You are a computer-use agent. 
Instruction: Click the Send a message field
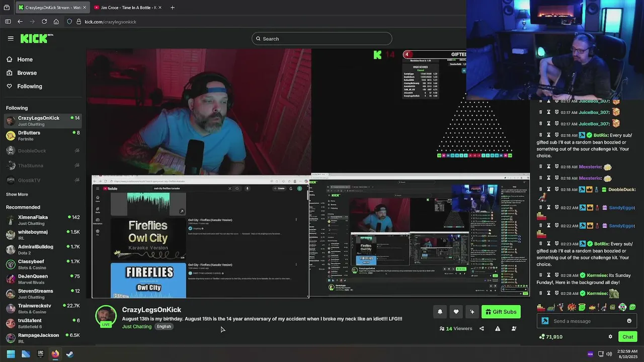coord(587,321)
